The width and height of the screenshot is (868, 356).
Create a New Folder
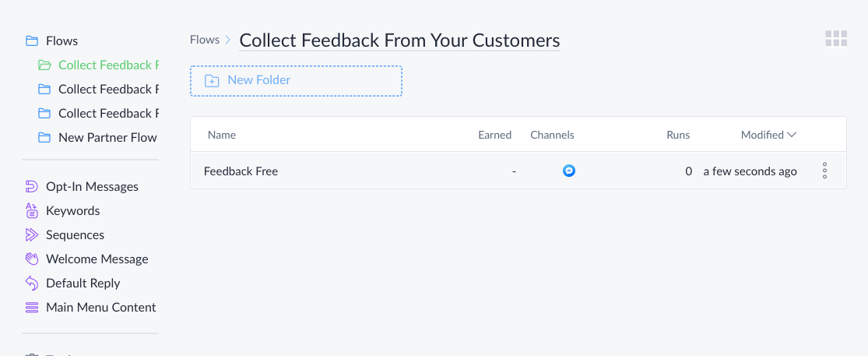(296, 81)
